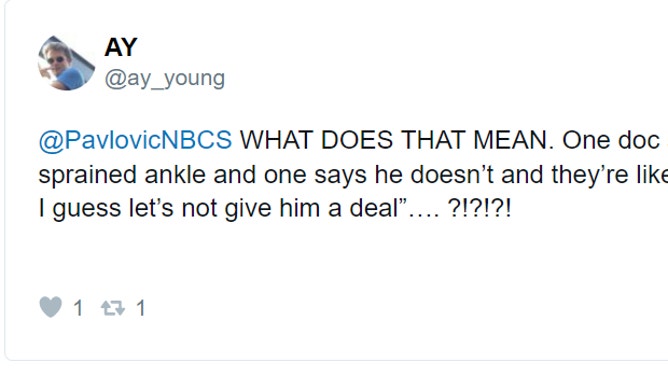Like the tweet with the heart icon
Screen dimensions: 668x376
pos(51,307)
